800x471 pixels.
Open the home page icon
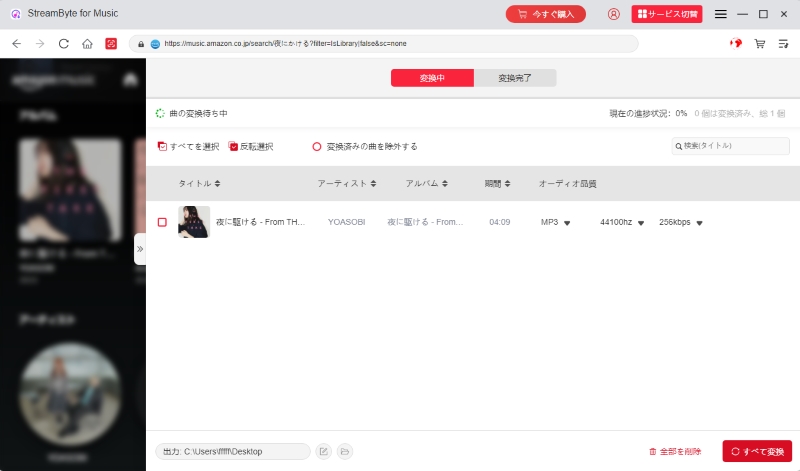point(87,44)
